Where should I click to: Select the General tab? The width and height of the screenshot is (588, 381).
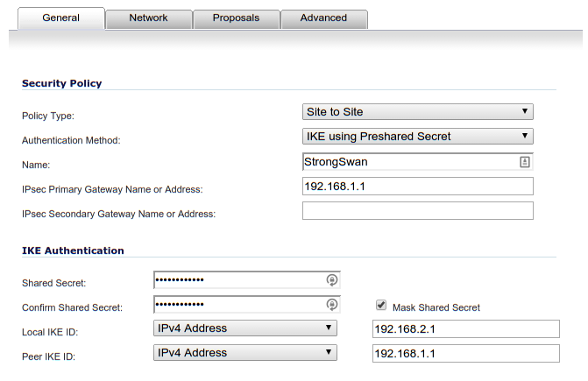[60, 18]
